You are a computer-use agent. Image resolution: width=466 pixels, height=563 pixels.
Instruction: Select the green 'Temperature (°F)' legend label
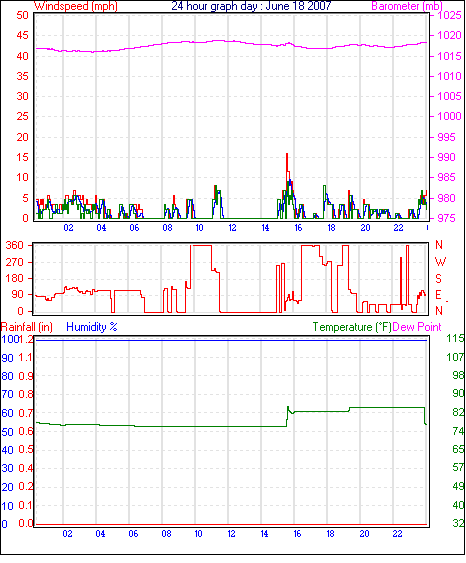(x=352, y=327)
